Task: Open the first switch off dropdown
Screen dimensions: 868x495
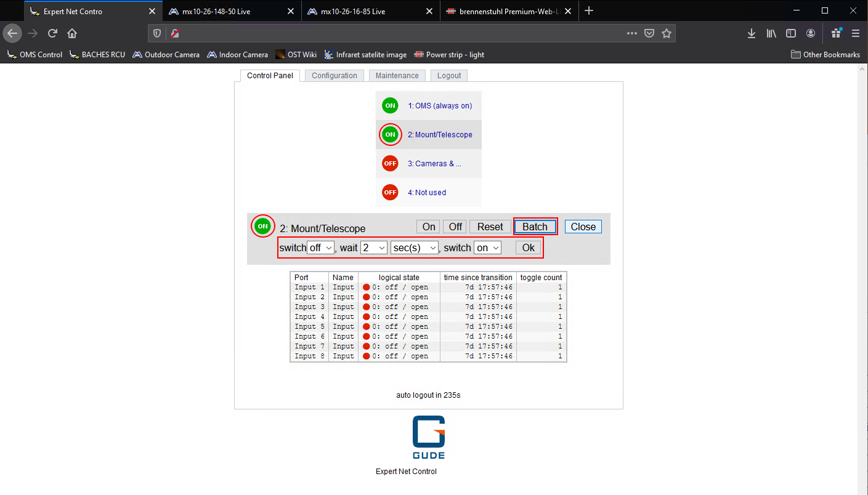Action: point(320,247)
